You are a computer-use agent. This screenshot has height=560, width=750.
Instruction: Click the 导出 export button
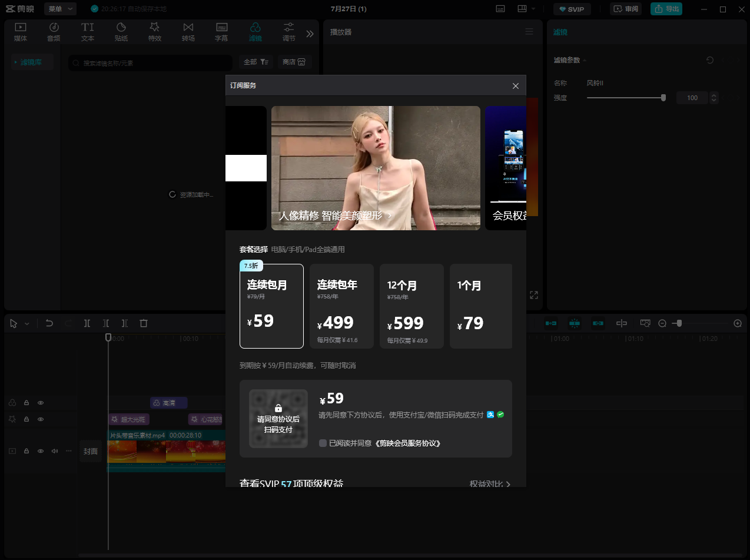click(x=666, y=9)
